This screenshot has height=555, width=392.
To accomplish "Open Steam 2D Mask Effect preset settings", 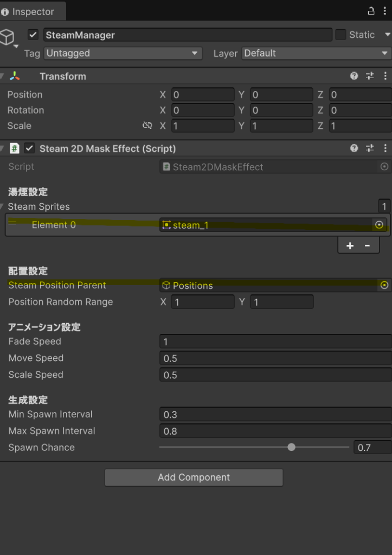I will click(370, 149).
